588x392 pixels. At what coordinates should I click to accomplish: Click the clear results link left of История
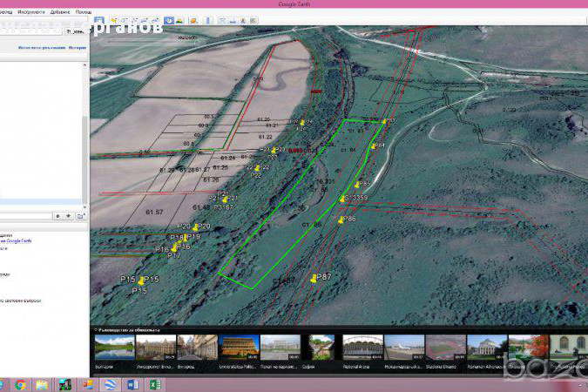tap(42, 48)
